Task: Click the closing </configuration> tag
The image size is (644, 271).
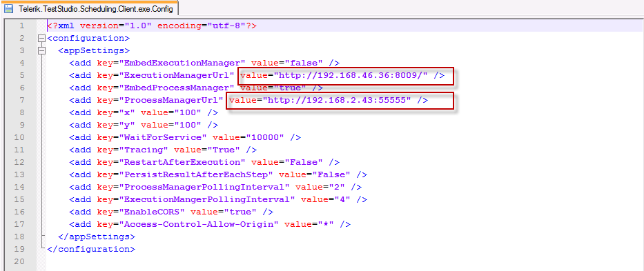Action: 91,249
